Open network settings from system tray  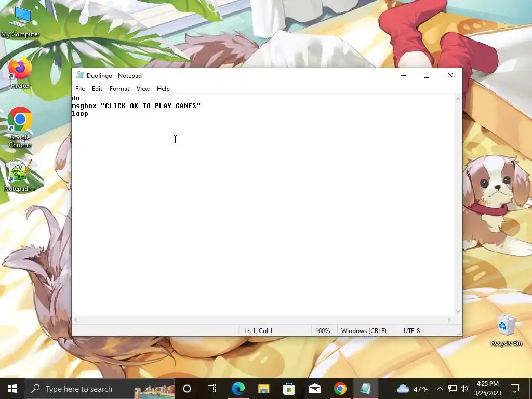(x=453, y=389)
